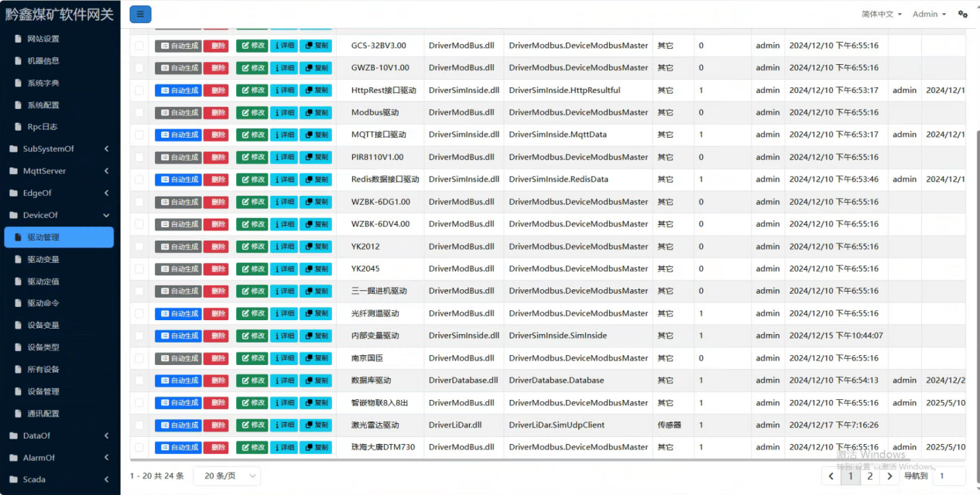The height and width of the screenshot is (495, 980).
Task: Click the 导航到 page number input field
Action: [x=949, y=476]
